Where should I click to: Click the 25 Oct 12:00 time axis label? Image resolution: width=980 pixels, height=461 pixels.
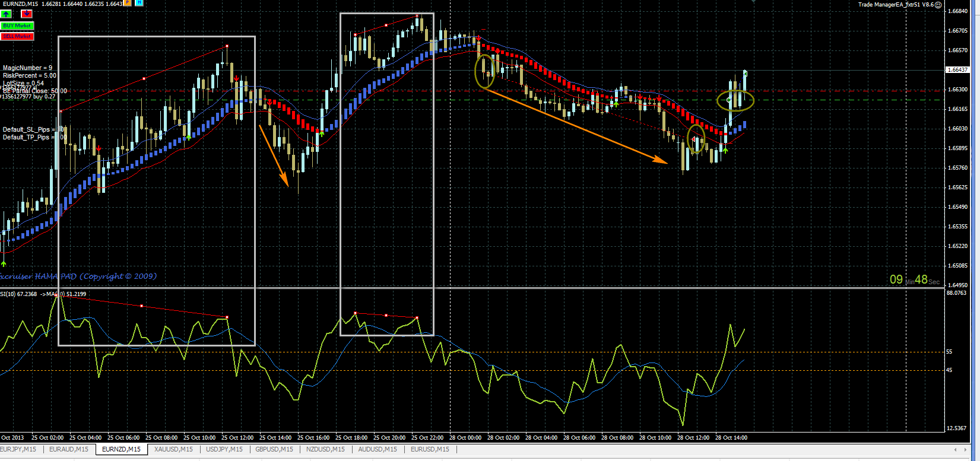point(237,438)
